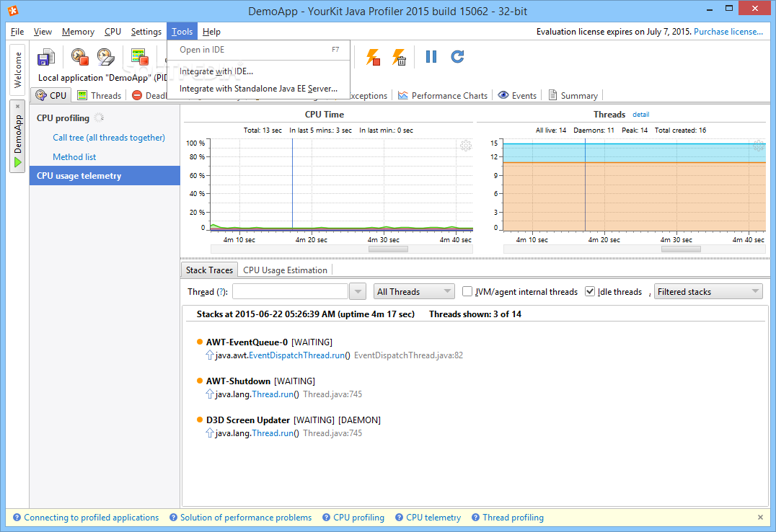This screenshot has width=776, height=532.
Task: Select the Stack Traces tab
Action: 209,270
